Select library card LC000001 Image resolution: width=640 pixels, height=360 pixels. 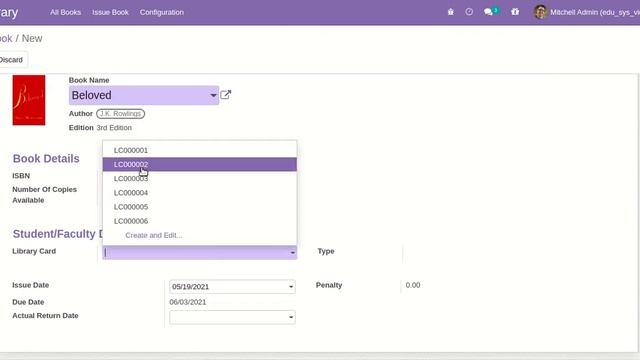point(200,150)
